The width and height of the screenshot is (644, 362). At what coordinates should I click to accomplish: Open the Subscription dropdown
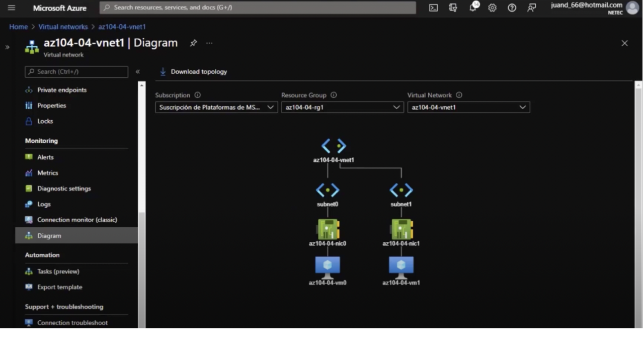coord(216,107)
